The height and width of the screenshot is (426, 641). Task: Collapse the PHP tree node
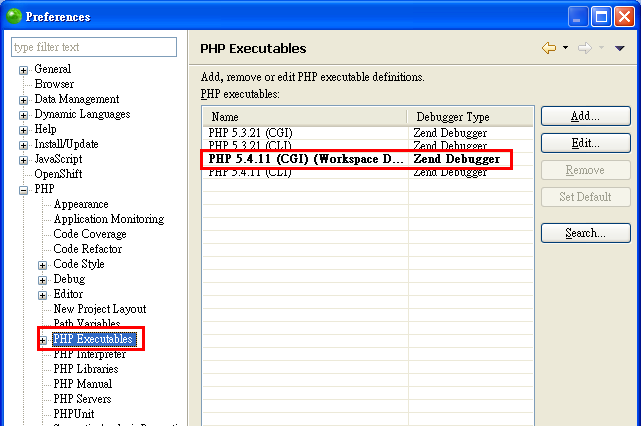point(23,189)
